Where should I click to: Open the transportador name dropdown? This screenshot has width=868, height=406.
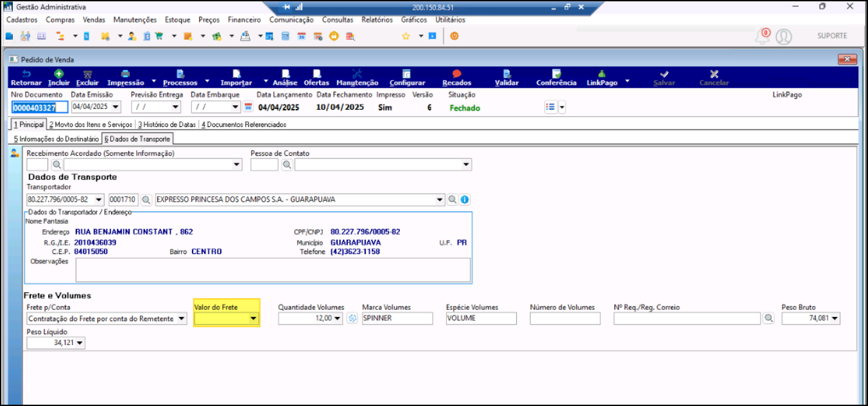coord(440,199)
